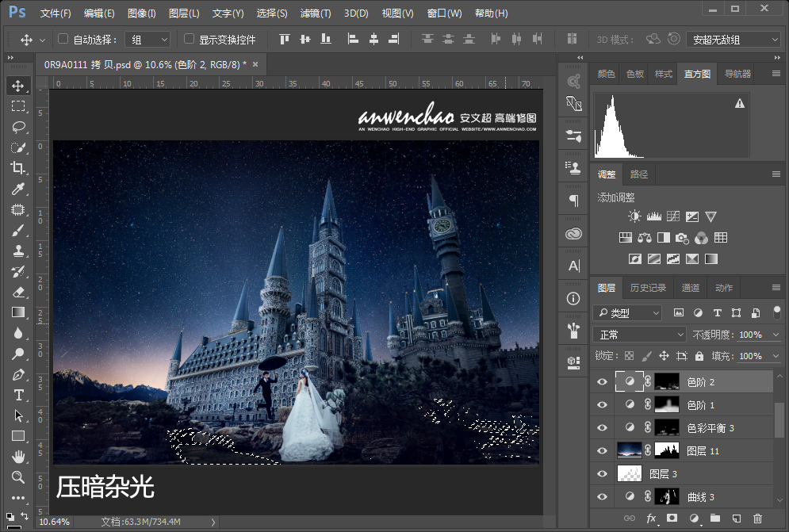789x532 pixels.
Task: Hide the 色彩平衡 3 layer
Action: click(x=602, y=428)
